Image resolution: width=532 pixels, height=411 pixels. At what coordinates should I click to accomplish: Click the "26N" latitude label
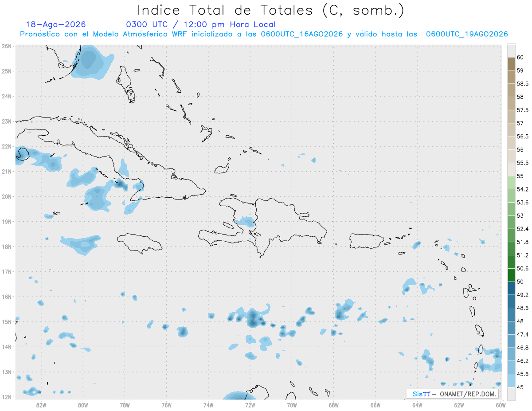[x=7, y=46]
